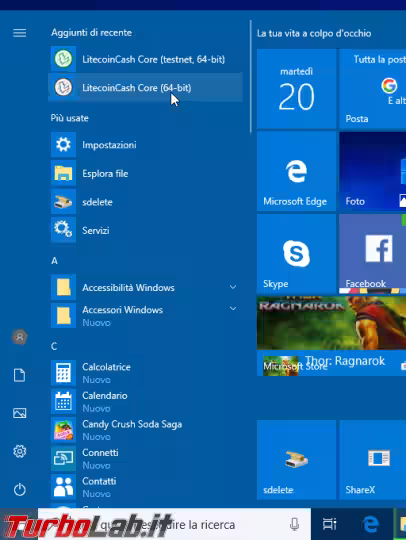Click the 'Contatti' label text
406x540 pixels.
click(x=99, y=481)
